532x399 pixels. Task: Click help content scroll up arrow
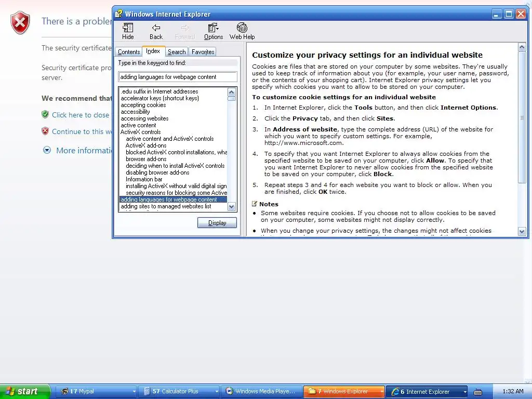(x=522, y=47)
